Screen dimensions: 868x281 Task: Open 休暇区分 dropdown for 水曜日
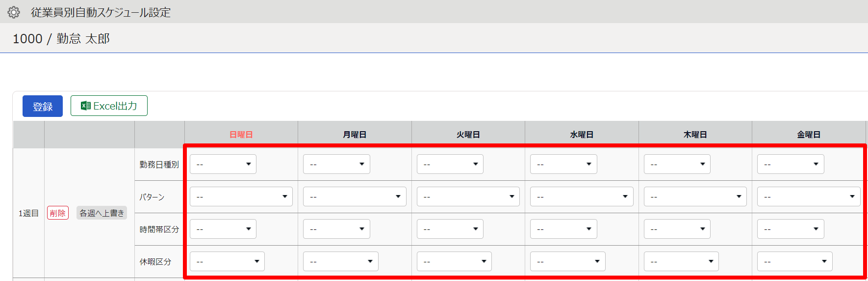(568, 261)
